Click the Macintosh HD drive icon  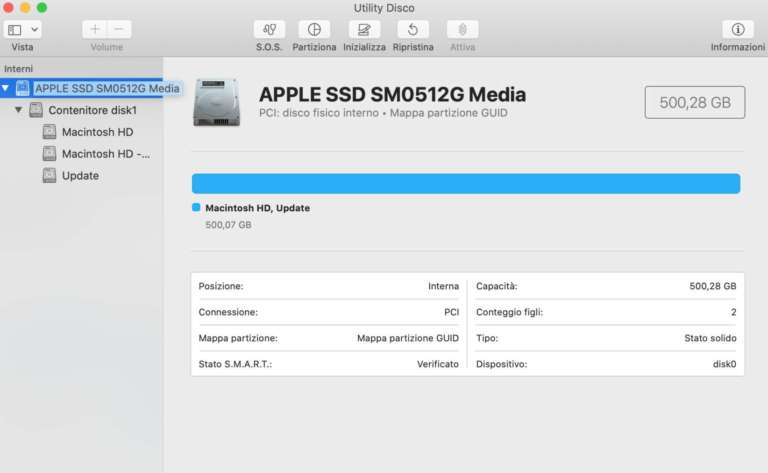[x=49, y=132]
